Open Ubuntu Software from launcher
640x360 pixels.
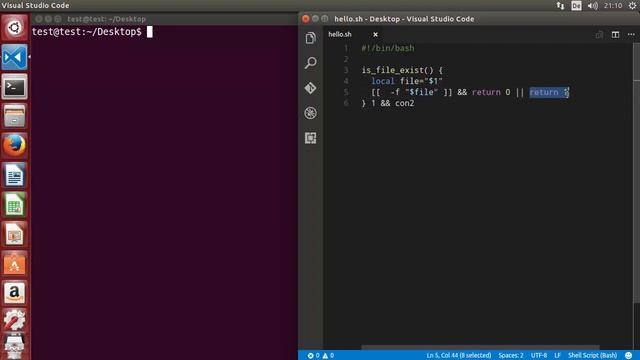pyautogui.click(x=14, y=263)
